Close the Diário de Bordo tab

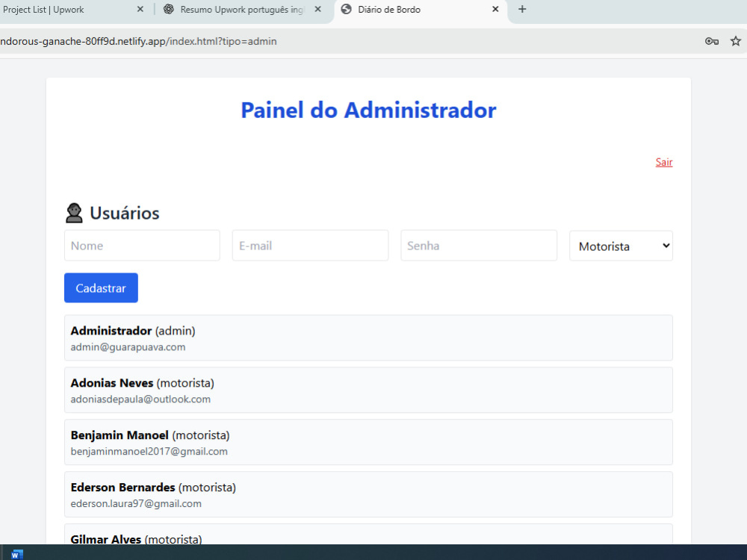point(495,9)
